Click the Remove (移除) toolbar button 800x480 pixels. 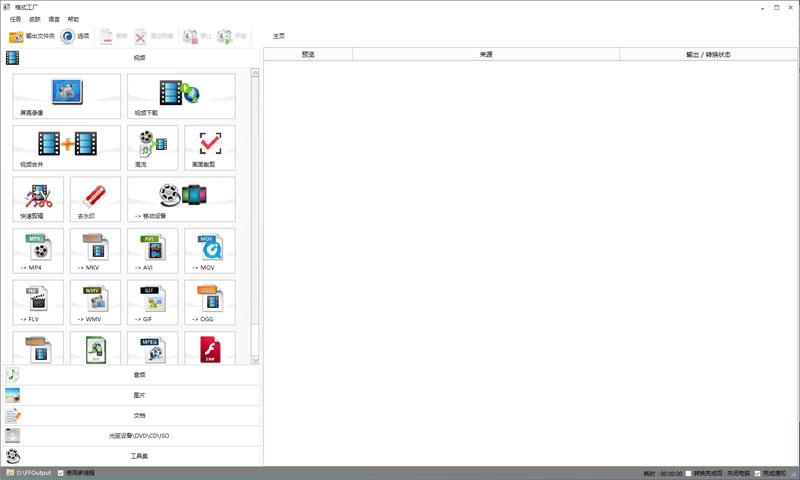pyautogui.click(x=114, y=36)
